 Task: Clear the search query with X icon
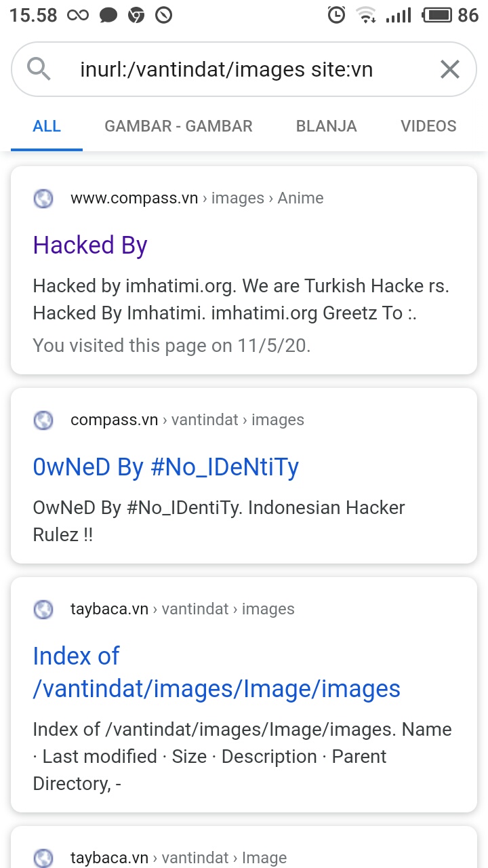click(x=450, y=69)
